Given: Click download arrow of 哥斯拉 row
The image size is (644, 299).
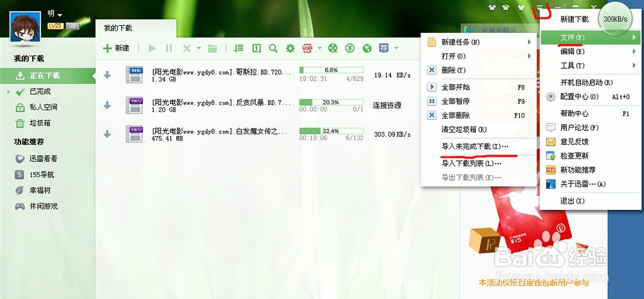Looking at the screenshot, I should tap(107, 75).
